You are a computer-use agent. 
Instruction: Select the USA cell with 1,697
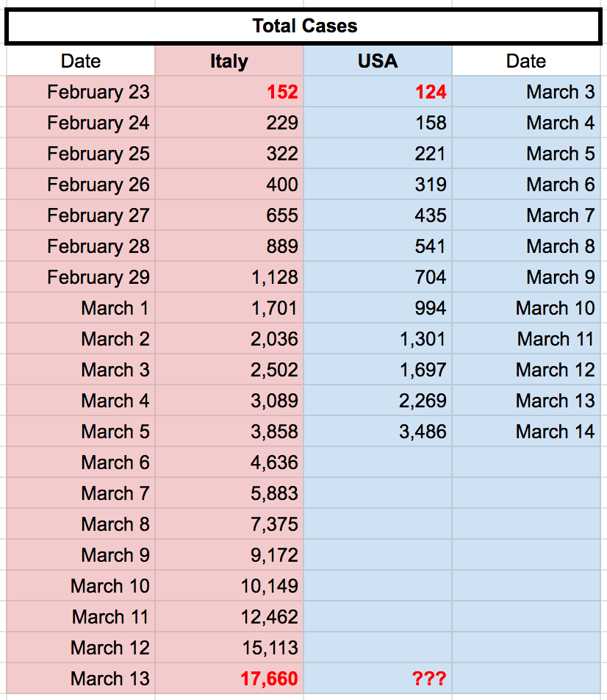(x=378, y=370)
